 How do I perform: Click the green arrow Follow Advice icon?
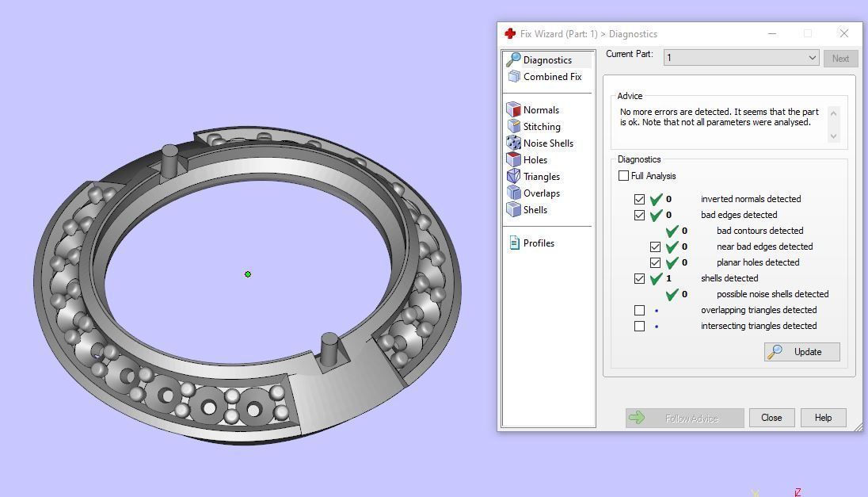pos(637,418)
